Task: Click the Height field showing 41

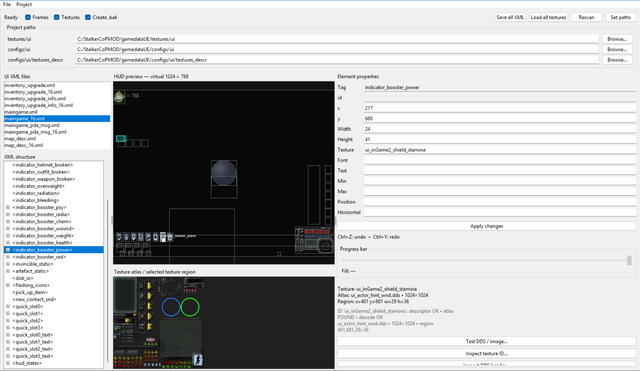Action: coord(500,139)
